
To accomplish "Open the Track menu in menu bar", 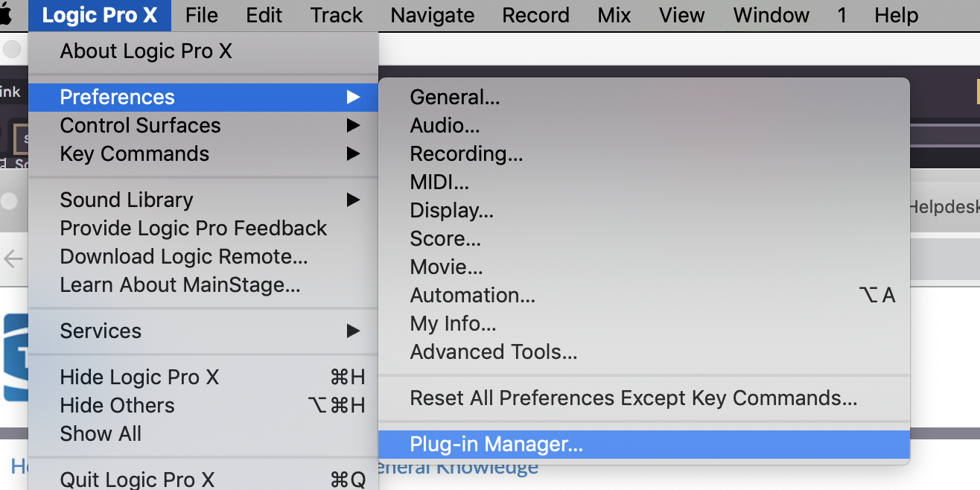I will (x=337, y=15).
